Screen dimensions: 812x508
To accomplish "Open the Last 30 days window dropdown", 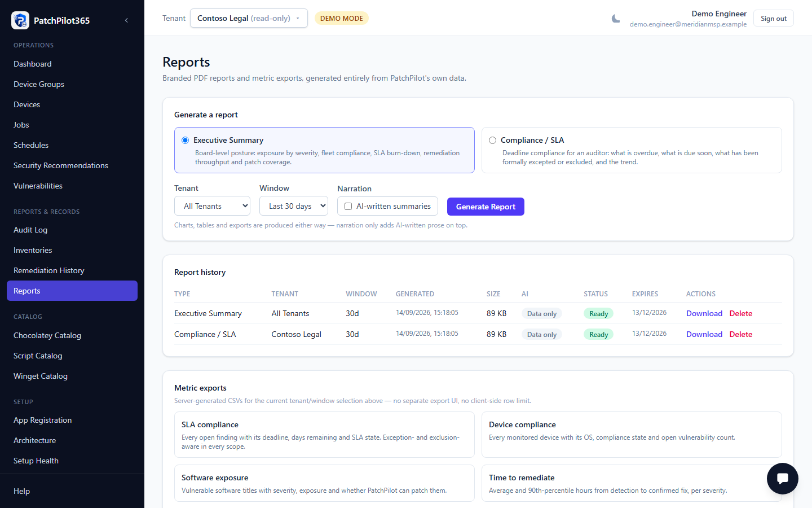I will click(294, 206).
